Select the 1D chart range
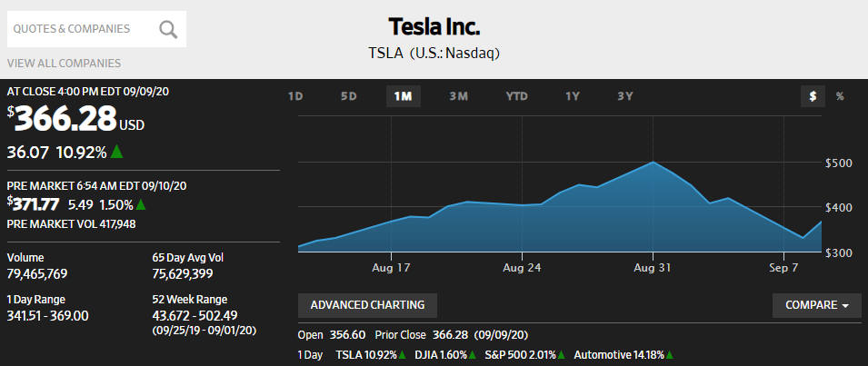 tap(295, 96)
